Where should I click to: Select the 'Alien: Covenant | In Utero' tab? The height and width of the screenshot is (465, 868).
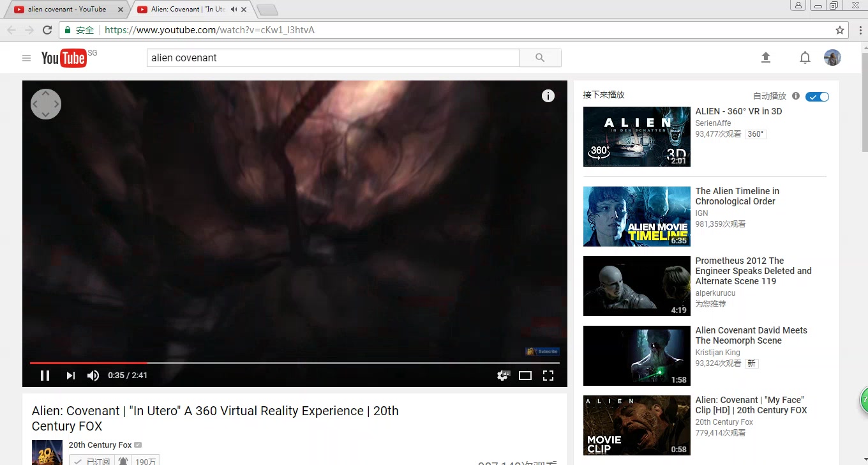(x=188, y=9)
